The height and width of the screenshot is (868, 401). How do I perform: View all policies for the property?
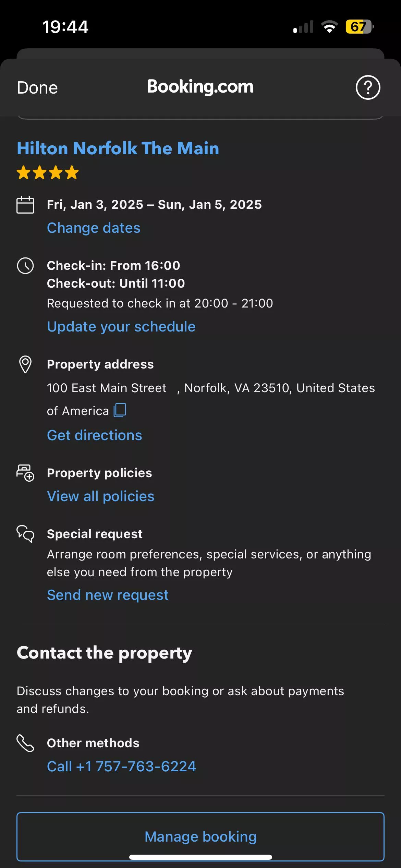(101, 496)
